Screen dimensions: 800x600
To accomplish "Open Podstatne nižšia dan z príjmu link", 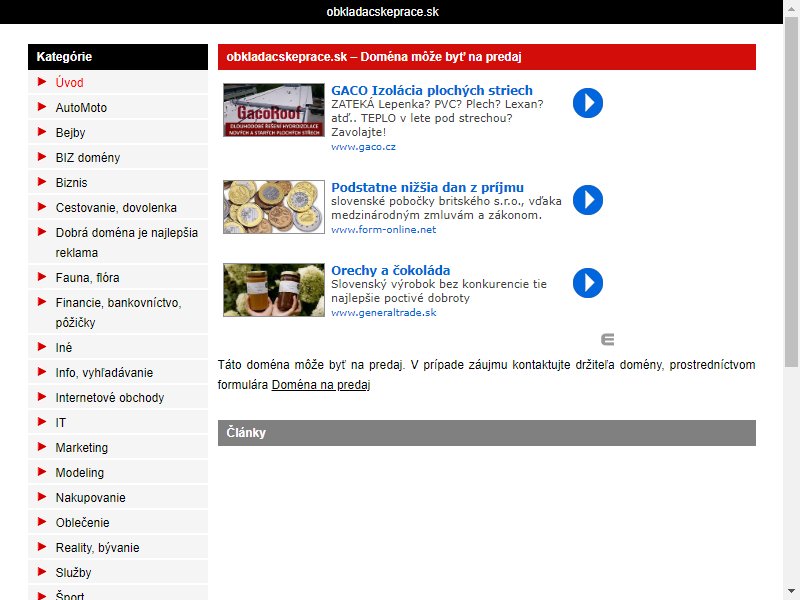I will pyautogui.click(x=428, y=187).
